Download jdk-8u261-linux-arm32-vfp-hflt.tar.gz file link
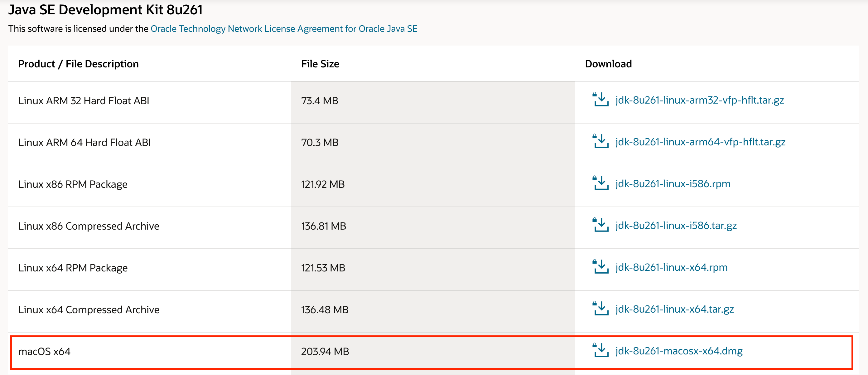This screenshot has width=868, height=375. click(x=699, y=100)
